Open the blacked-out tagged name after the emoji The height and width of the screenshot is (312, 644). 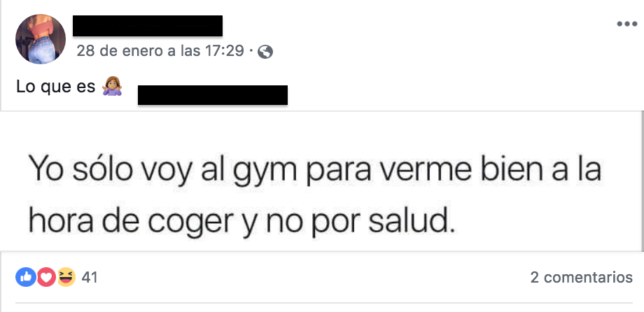pyautogui.click(x=213, y=95)
